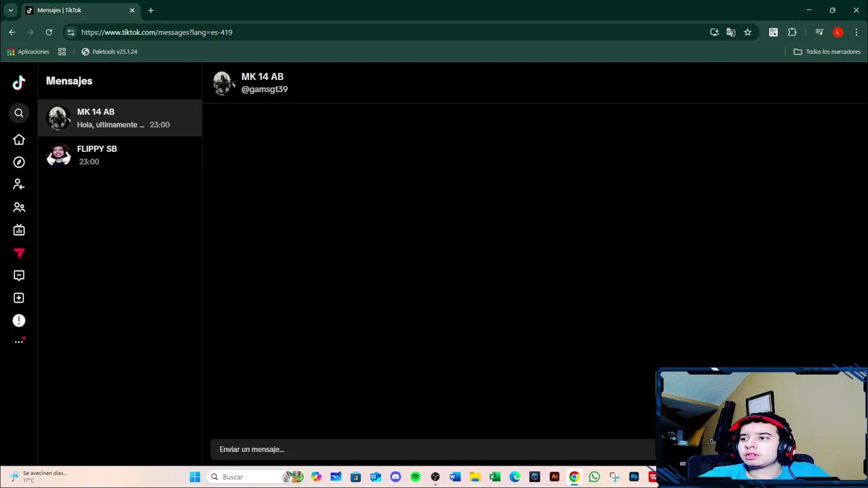Open Spotify from the taskbar
The height and width of the screenshot is (488, 868).
pos(415,477)
